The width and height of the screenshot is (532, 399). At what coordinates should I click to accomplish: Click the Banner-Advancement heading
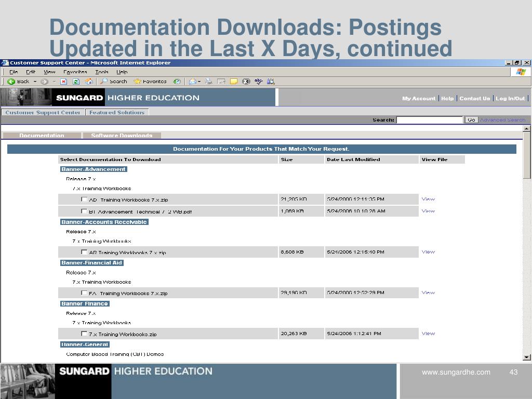tap(94, 169)
